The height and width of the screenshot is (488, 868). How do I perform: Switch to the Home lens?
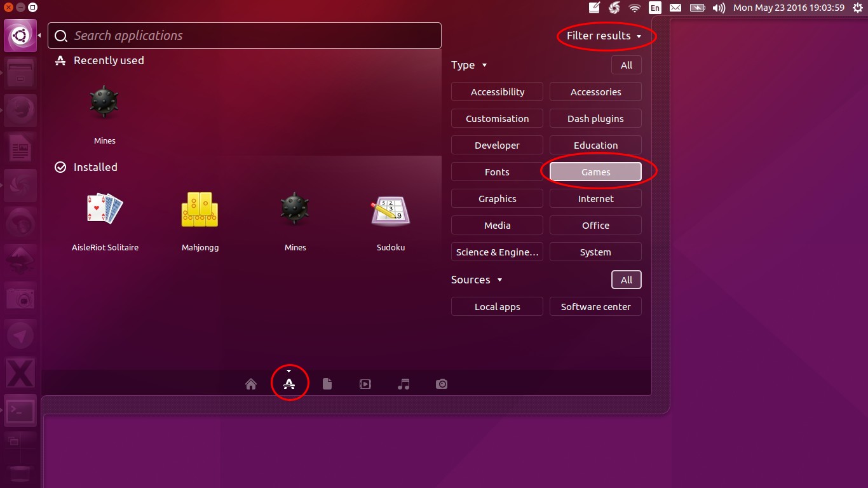click(x=251, y=384)
